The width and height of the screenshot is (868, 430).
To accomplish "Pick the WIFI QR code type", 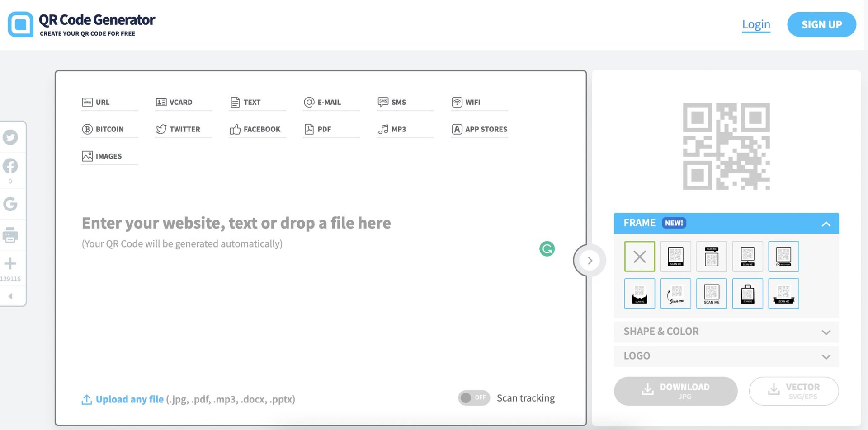I will click(479, 103).
